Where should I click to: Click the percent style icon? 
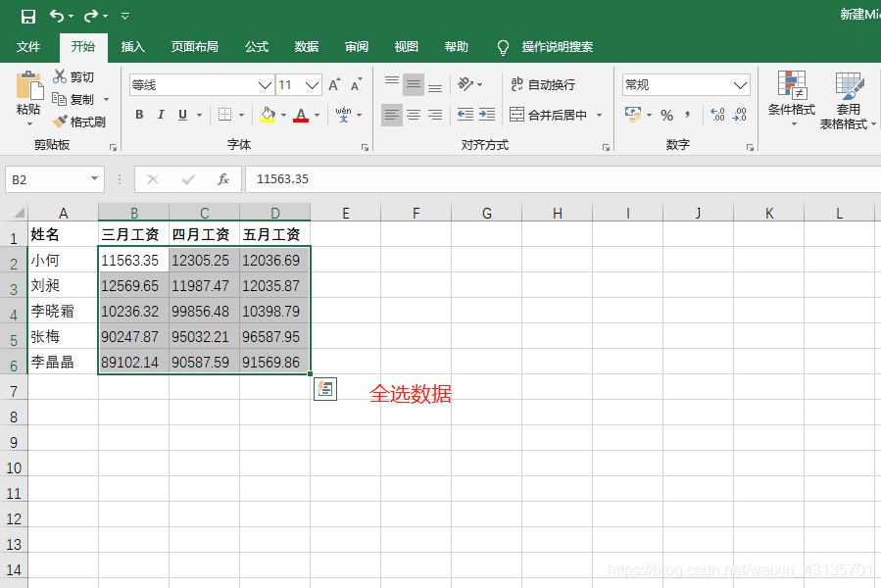[x=667, y=116]
